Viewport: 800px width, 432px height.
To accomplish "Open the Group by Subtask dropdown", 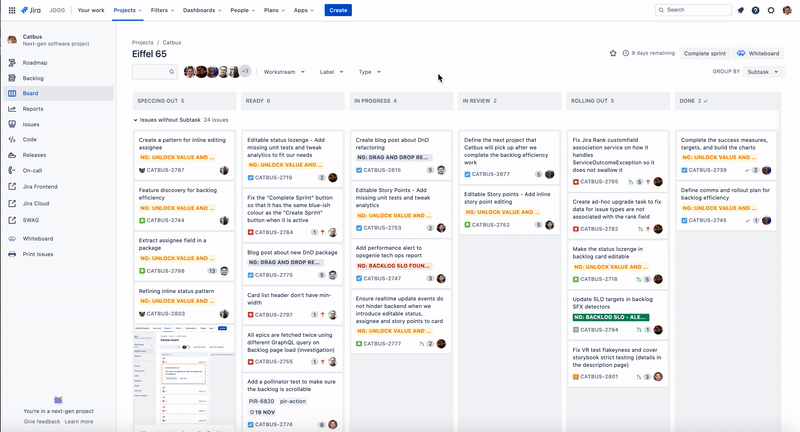I will (x=763, y=72).
